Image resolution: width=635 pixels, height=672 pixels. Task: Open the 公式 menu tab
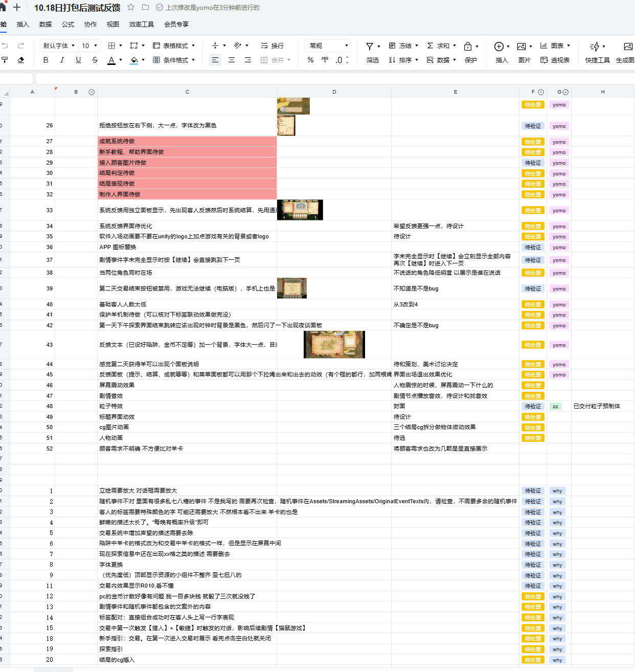pyautogui.click(x=68, y=24)
